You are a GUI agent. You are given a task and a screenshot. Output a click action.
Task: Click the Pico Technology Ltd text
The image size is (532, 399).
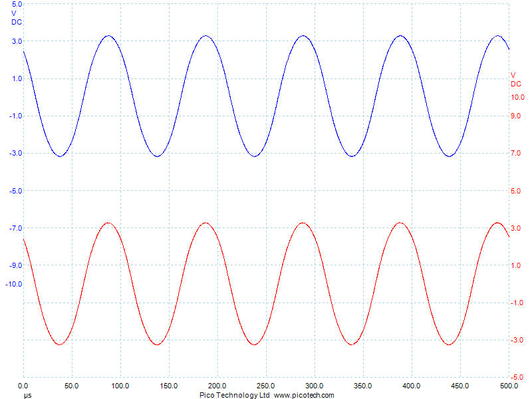[235, 395]
